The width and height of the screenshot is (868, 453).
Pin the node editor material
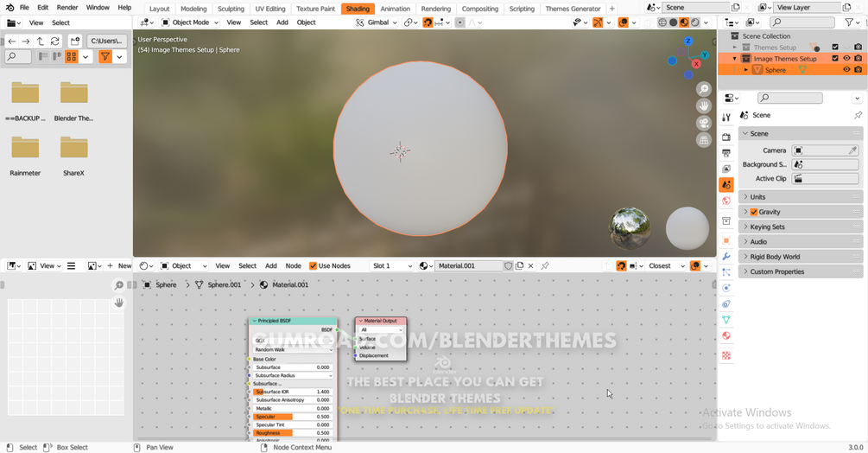tap(545, 265)
